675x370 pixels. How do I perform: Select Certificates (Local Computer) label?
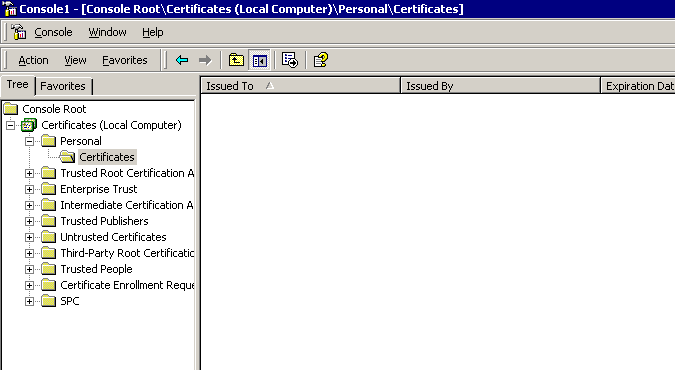111,125
